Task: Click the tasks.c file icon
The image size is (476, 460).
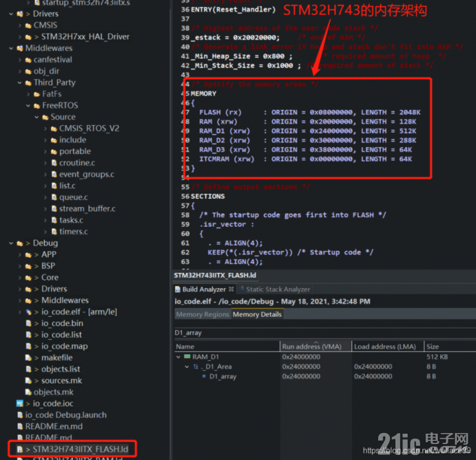Action: [54, 220]
